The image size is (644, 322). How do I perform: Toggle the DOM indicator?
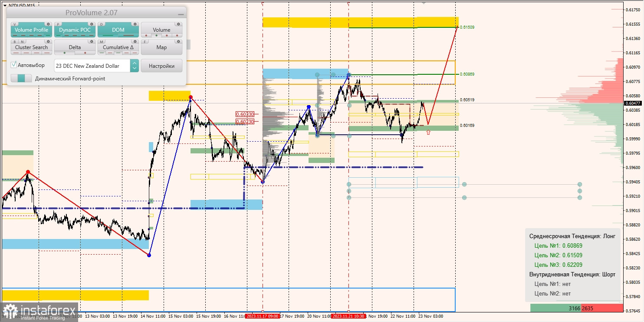[x=118, y=30]
